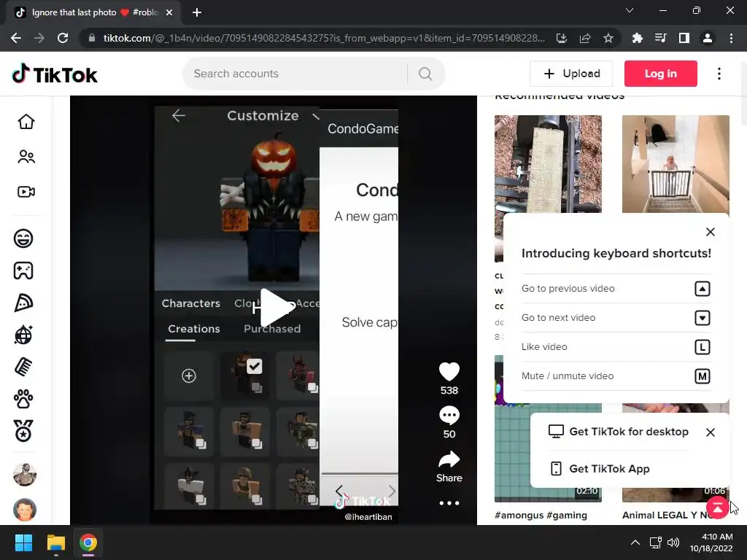Click Chrome extensions puzzle icon
Screen dimensions: 747x560
coord(637,38)
